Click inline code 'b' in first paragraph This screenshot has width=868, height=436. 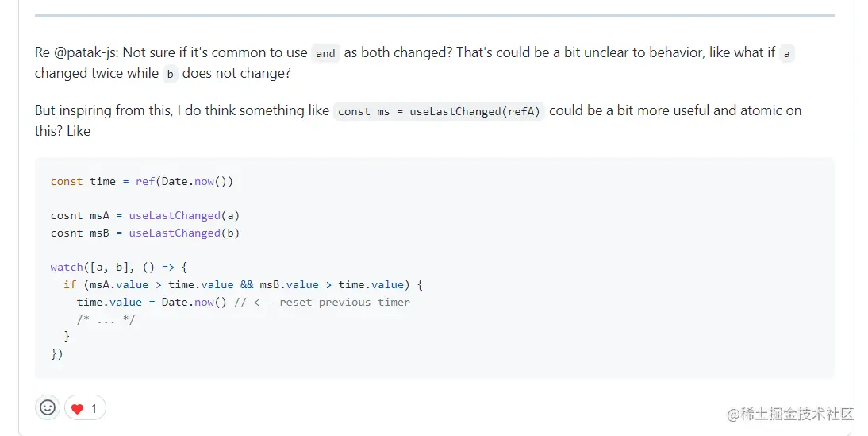pyautogui.click(x=171, y=74)
